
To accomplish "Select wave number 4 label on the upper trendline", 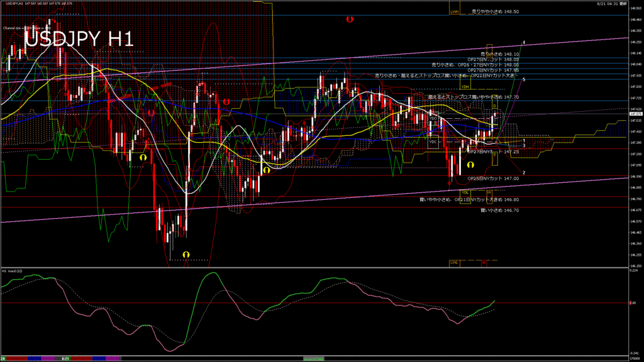I will point(524,43).
